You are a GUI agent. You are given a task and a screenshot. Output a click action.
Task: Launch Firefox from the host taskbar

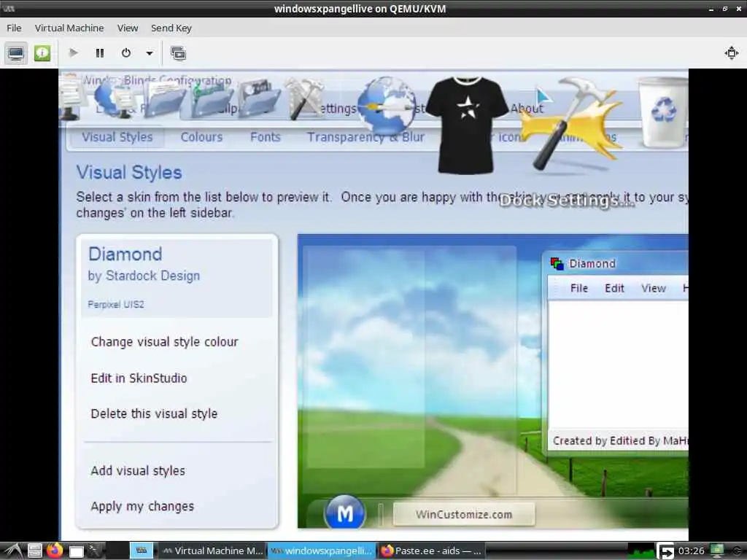click(x=55, y=551)
